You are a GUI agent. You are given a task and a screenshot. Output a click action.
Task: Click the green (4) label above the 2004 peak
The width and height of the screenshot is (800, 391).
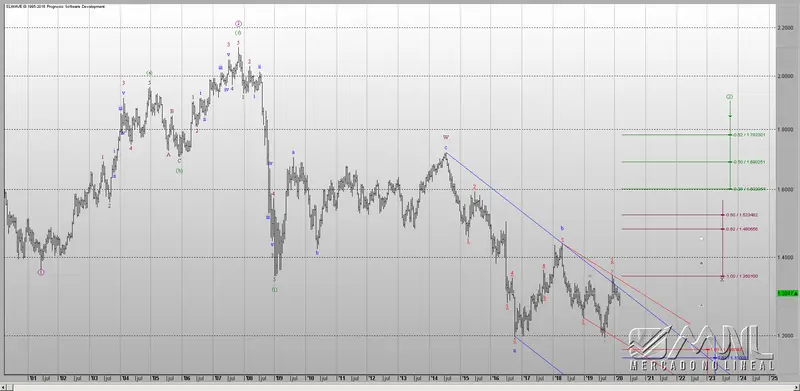(x=149, y=73)
